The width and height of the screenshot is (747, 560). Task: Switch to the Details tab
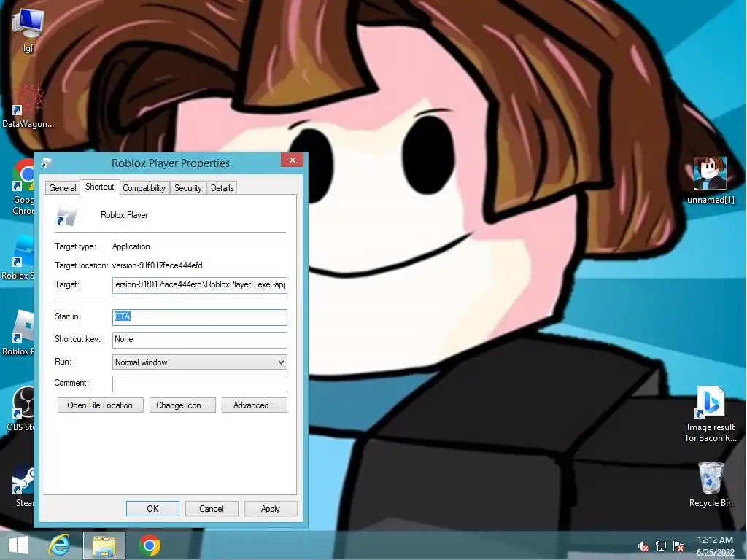tap(222, 188)
